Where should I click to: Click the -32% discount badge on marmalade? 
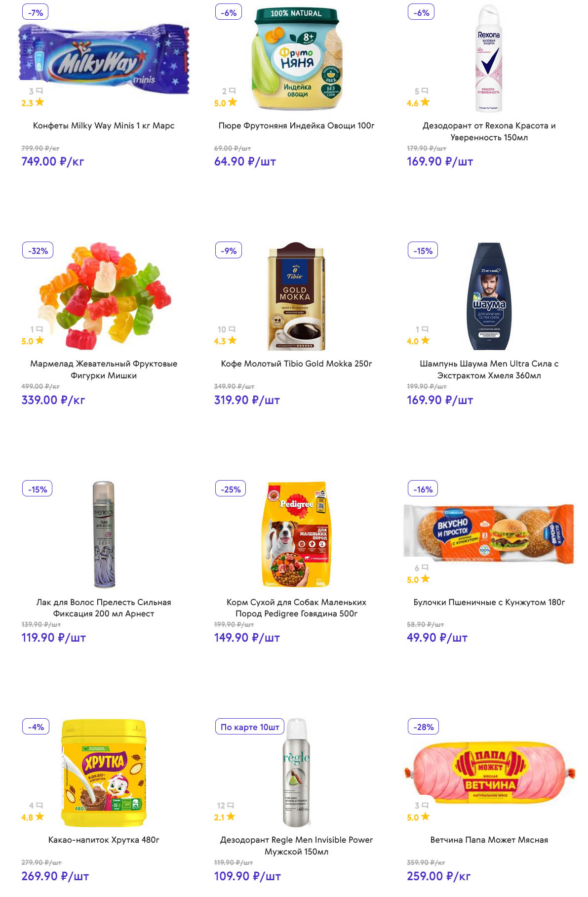coord(38,251)
